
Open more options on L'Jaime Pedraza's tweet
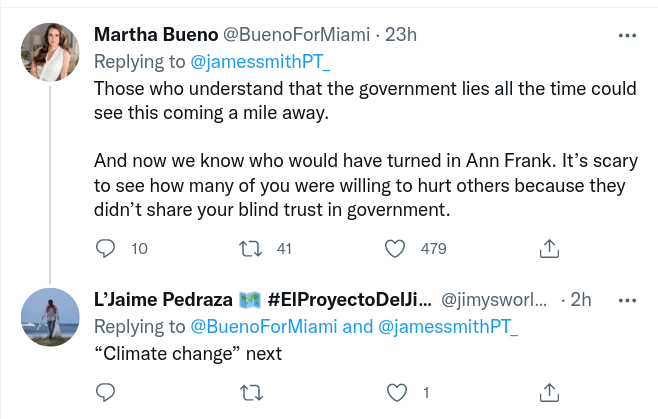[x=627, y=299]
